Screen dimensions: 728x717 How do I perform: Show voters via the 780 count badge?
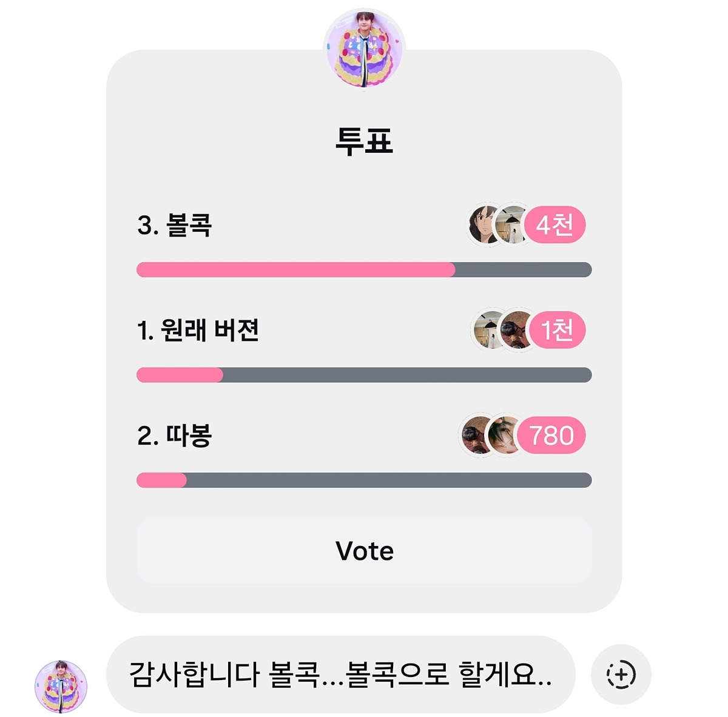click(551, 436)
